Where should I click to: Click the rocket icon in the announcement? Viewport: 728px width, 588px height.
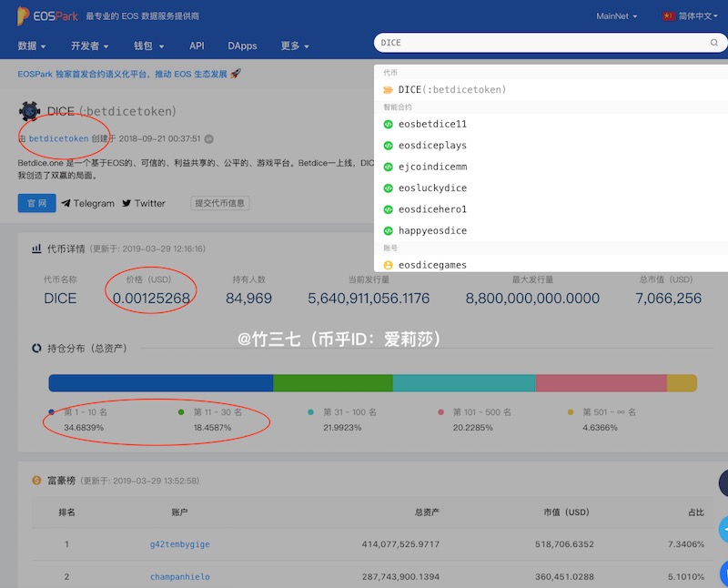coord(236,74)
